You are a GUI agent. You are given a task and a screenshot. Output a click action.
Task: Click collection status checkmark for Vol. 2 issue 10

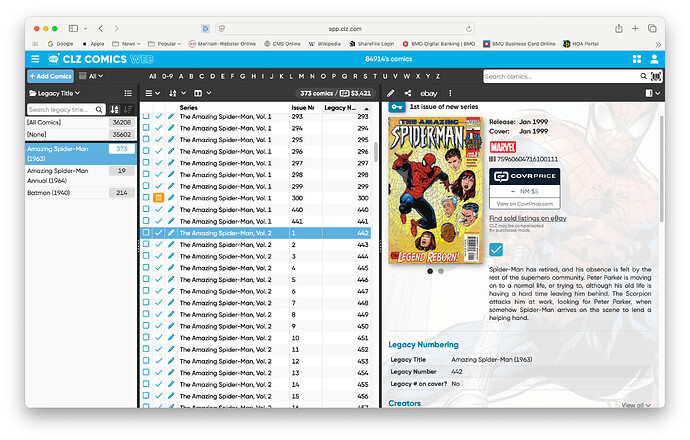[158, 337]
